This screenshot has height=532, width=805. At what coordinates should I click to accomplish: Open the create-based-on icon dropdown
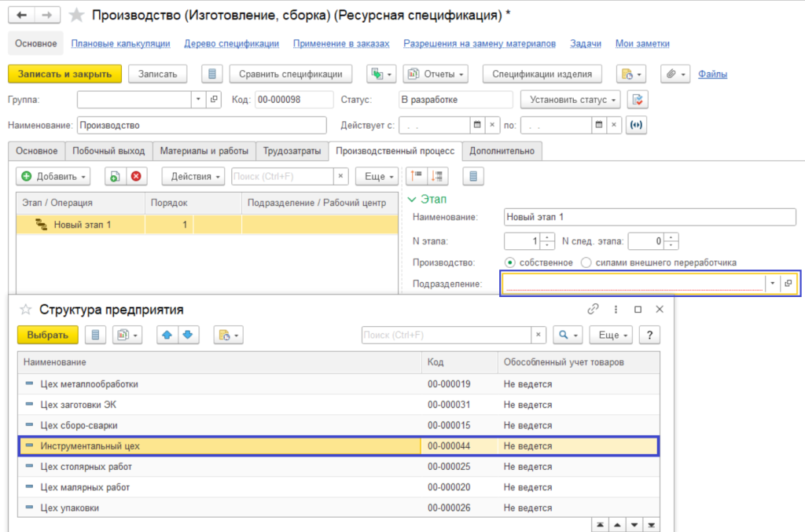pyautogui.click(x=381, y=74)
